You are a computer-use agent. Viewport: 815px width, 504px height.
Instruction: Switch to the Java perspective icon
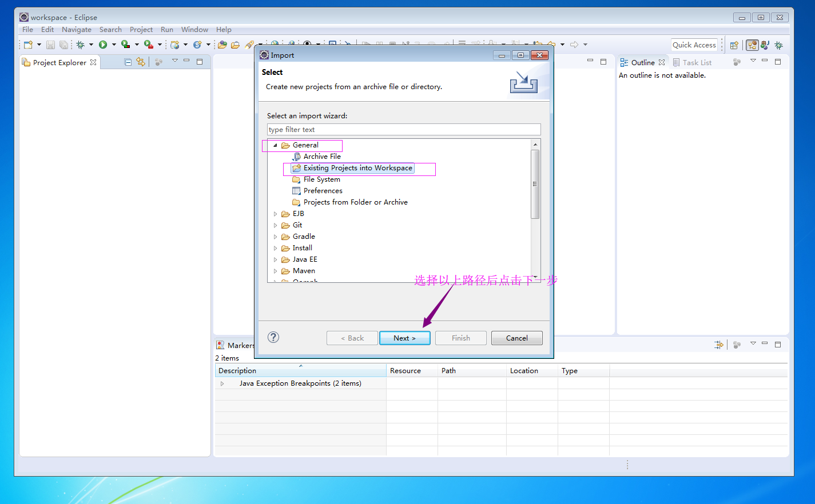tap(765, 45)
